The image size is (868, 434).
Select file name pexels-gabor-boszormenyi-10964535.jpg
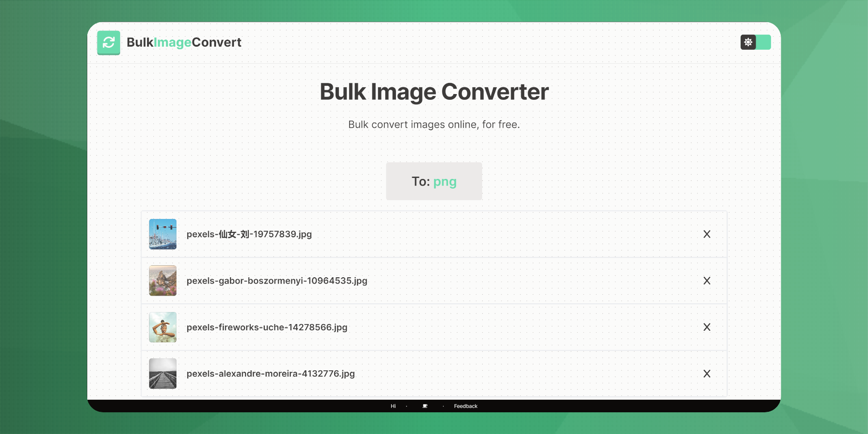(277, 281)
